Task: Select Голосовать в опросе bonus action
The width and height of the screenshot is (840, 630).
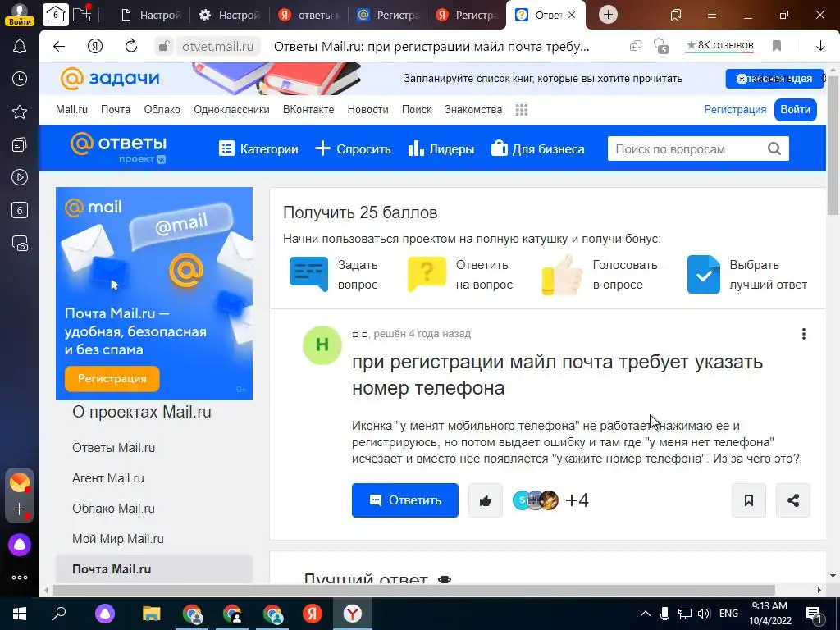Action: click(x=599, y=274)
